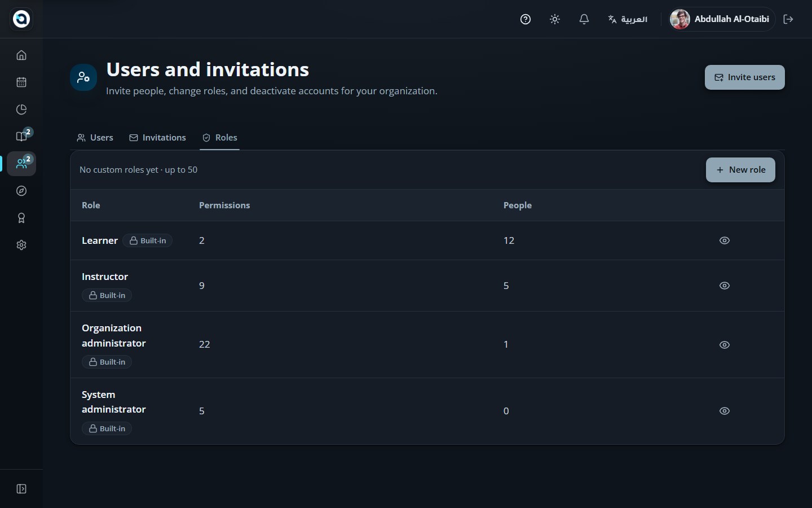View the Instructor role details
This screenshot has width=812, height=508.
tap(725, 286)
